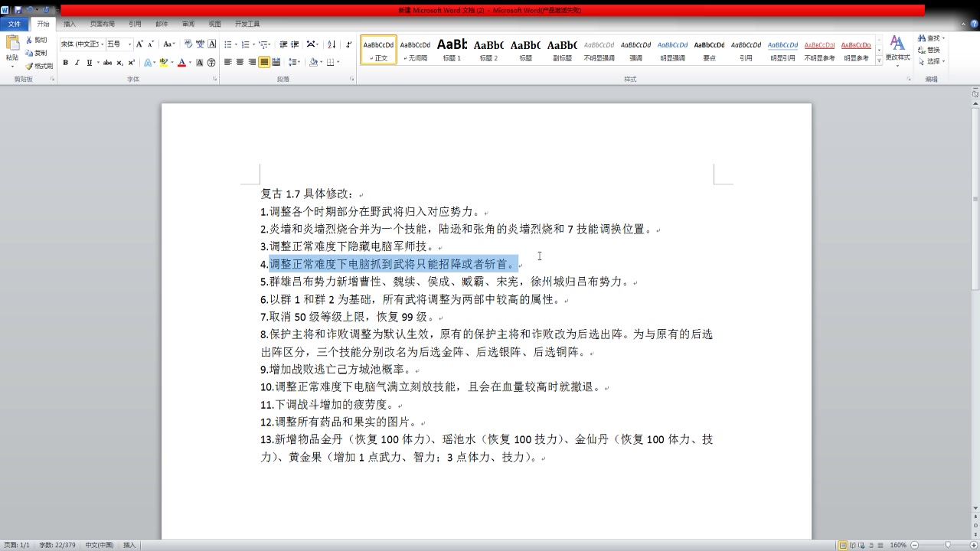The height and width of the screenshot is (551, 980).
Task: Switch to the 页面布局 (Page Layout) tab
Action: point(103,24)
